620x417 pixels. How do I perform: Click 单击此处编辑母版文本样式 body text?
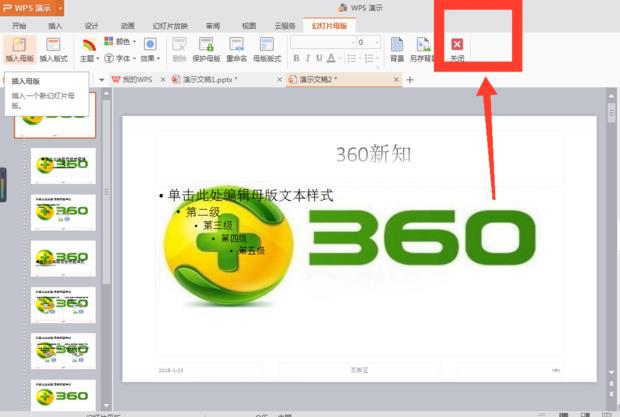tap(250, 195)
